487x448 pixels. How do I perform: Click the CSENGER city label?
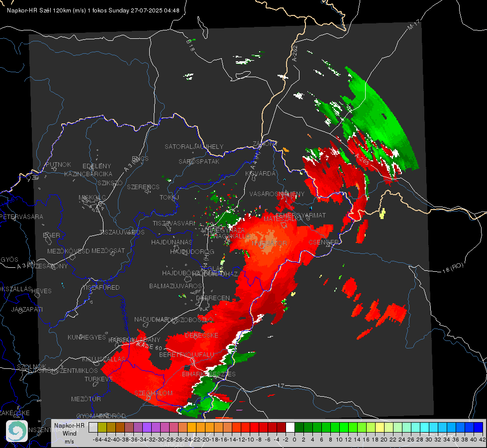(x=323, y=242)
